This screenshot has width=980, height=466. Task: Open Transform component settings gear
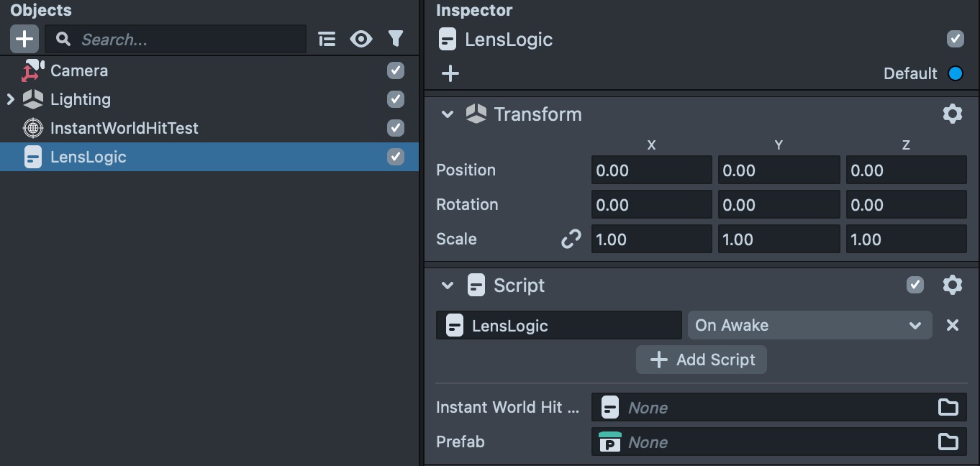[952, 114]
